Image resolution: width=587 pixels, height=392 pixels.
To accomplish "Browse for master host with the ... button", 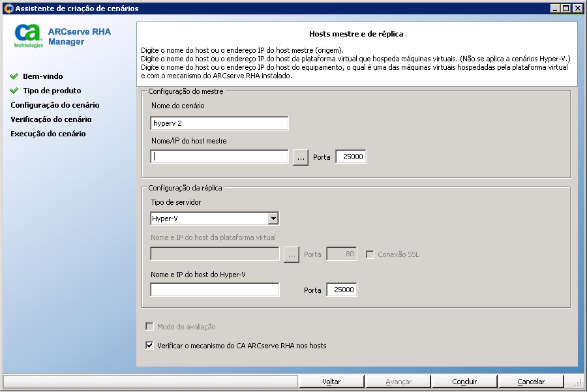I will (x=301, y=158).
